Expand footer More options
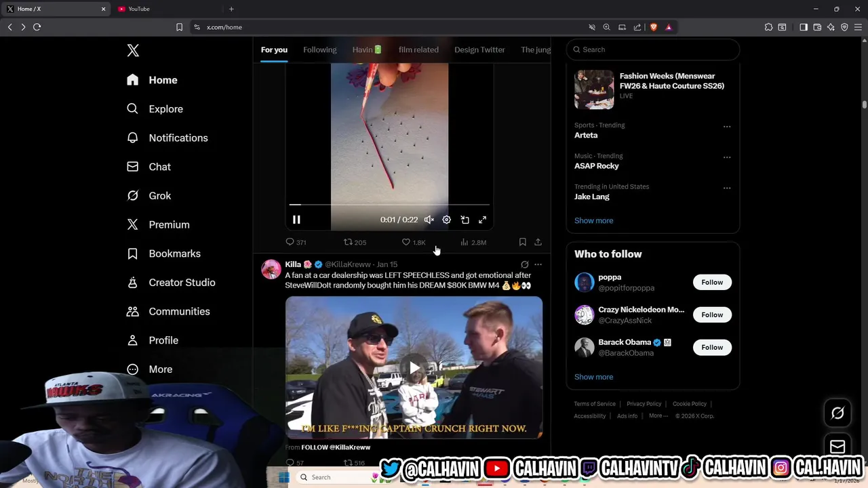 point(658,416)
